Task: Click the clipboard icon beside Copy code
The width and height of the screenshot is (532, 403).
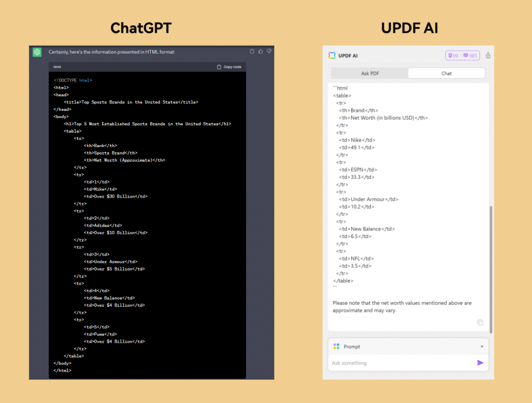Action: pyautogui.click(x=219, y=67)
